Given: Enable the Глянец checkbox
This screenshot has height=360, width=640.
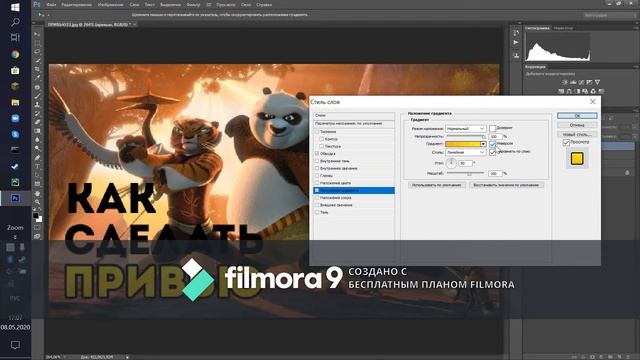Looking at the screenshot, I should coord(317,176).
